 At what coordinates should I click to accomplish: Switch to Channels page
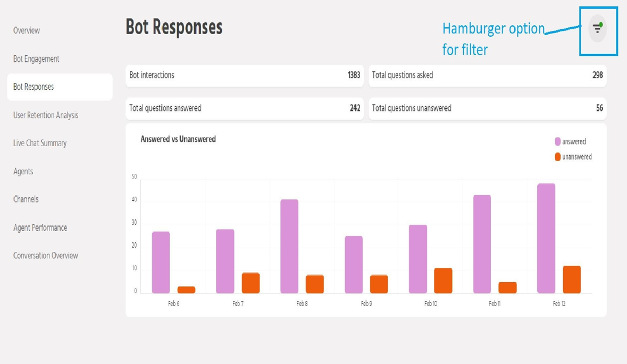pos(26,199)
